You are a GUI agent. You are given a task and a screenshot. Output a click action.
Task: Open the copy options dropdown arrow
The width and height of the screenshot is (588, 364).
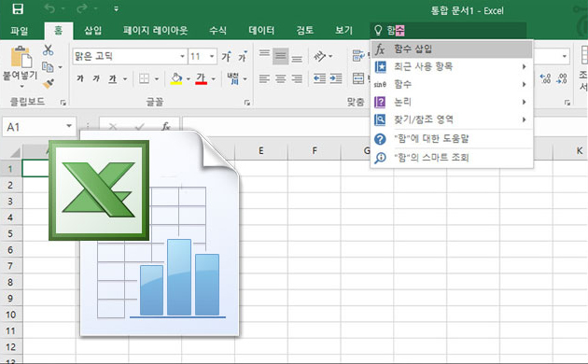tap(60, 67)
